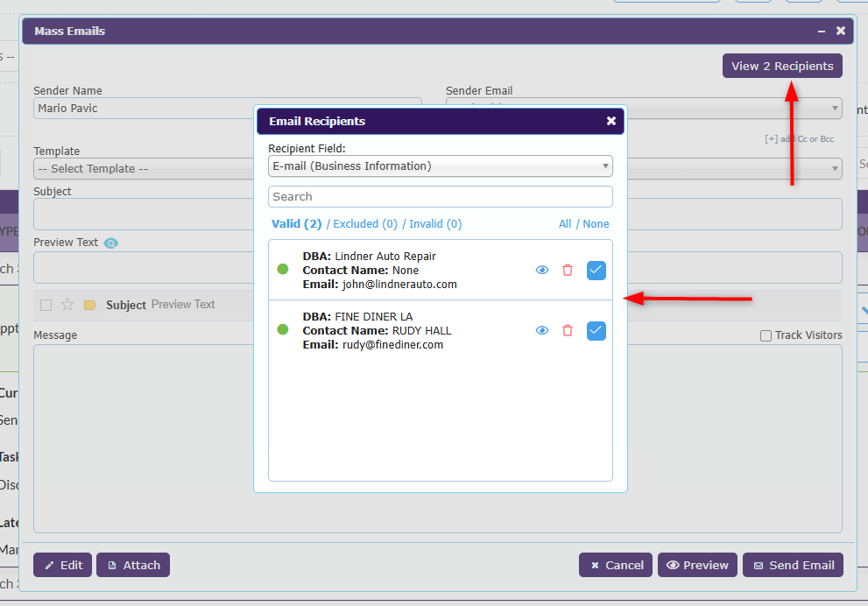Viewport: 868px width, 606px height.
Task: Click the Preview Text info icon
Action: point(110,243)
